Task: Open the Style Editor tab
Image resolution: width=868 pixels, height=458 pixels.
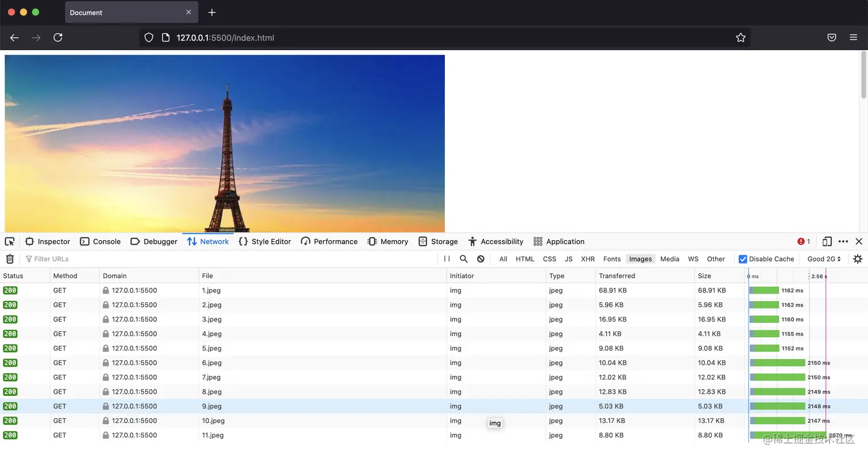Action: click(265, 241)
